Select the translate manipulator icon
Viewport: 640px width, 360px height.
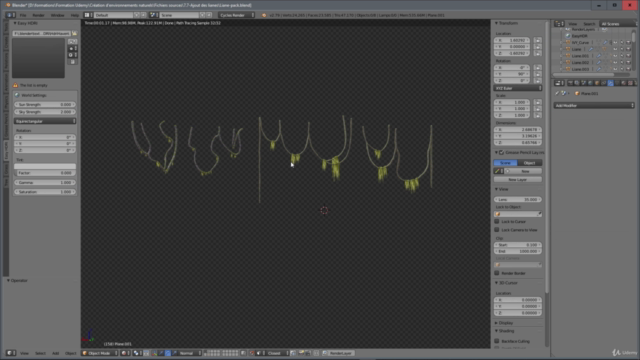[x=161, y=353]
